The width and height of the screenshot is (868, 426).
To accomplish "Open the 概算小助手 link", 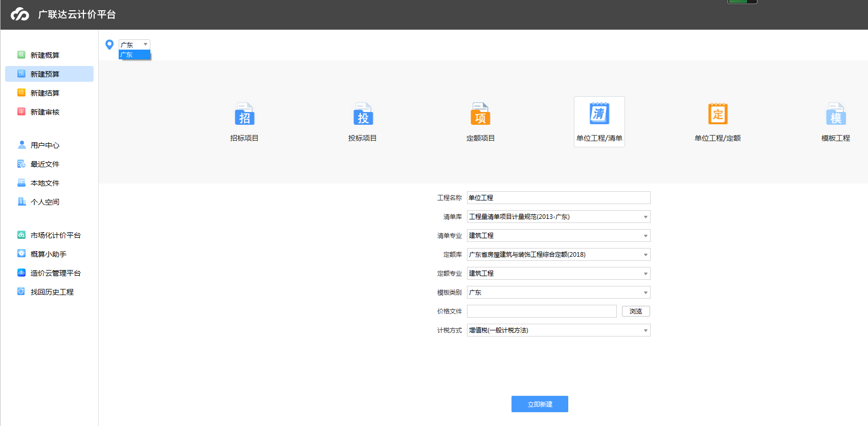I will click(x=49, y=254).
